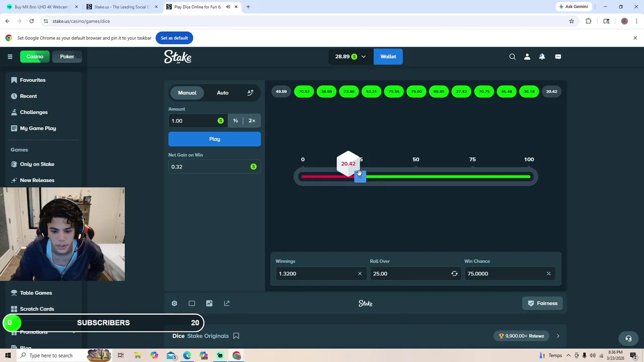This screenshot has height=362, width=644.
Task: Select the Casino mode button
Action: click(x=35, y=56)
